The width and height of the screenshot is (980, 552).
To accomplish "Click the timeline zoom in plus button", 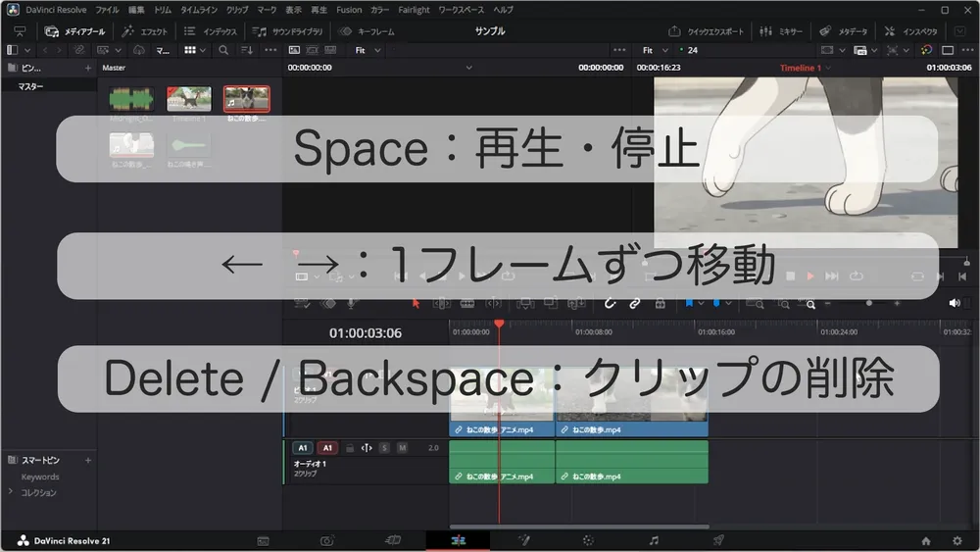I will tap(897, 303).
